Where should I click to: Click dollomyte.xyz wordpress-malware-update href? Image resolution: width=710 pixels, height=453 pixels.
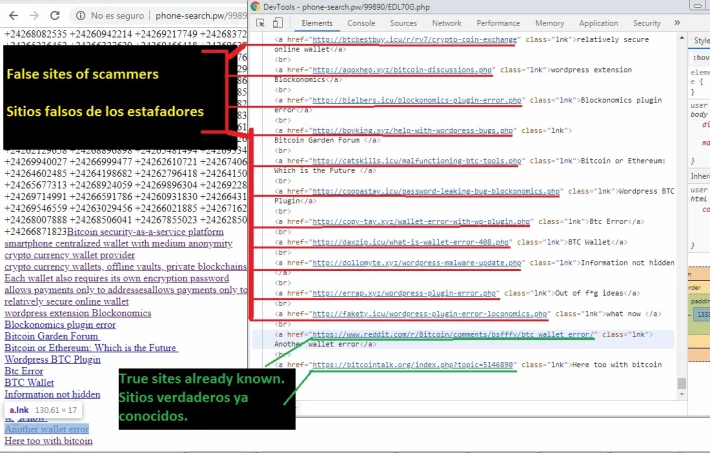(417, 263)
